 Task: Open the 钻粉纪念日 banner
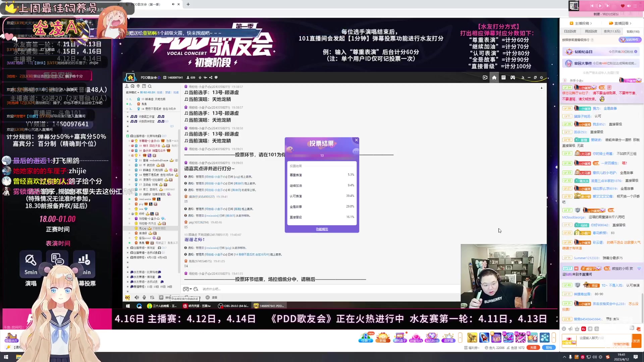[601, 52]
